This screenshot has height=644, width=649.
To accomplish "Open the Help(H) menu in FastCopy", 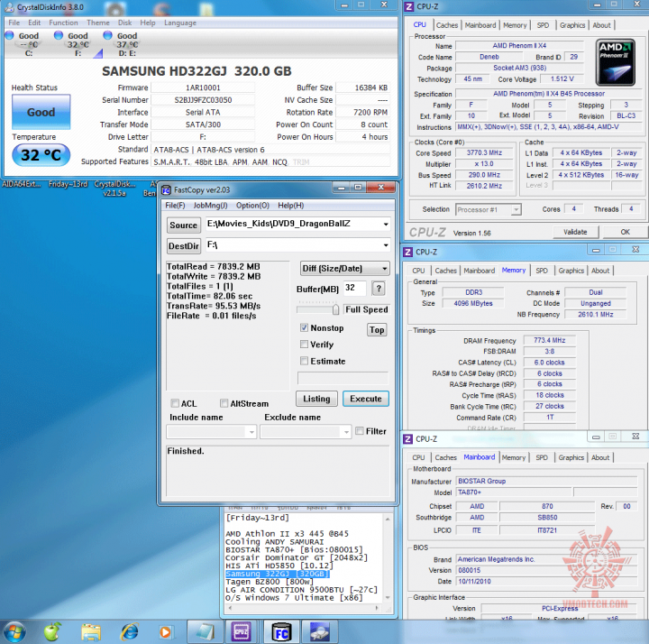I will coord(290,206).
